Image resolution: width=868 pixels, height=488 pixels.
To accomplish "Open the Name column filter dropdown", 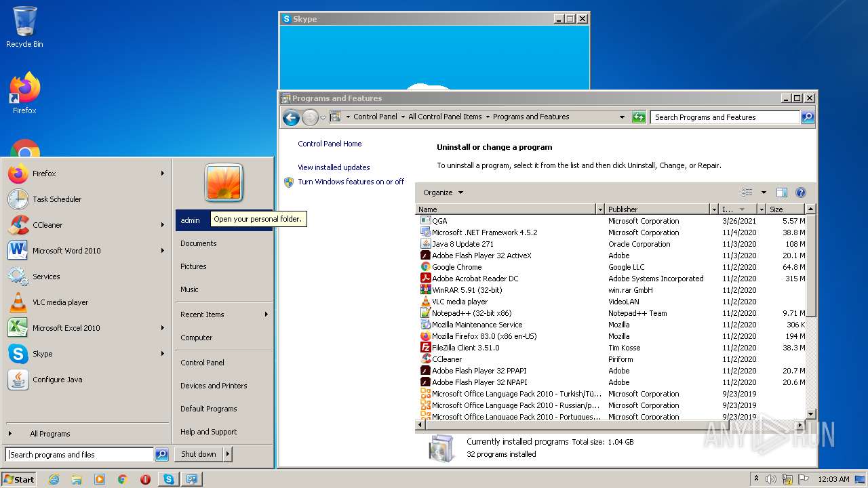I will coord(599,209).
